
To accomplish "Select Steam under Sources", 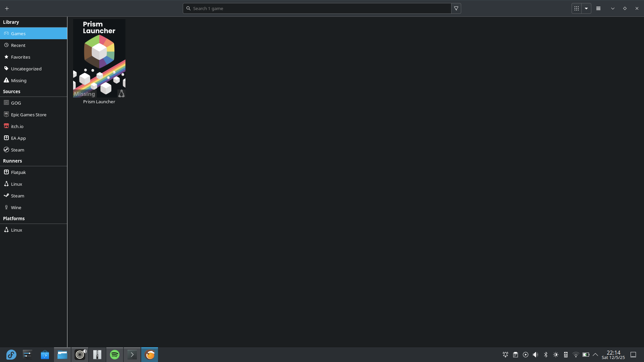I will [x=34, y=150].
